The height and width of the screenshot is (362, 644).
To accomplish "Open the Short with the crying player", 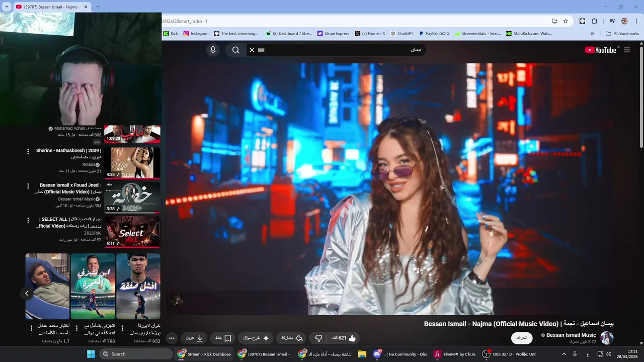I will click(x=138, y=286).
